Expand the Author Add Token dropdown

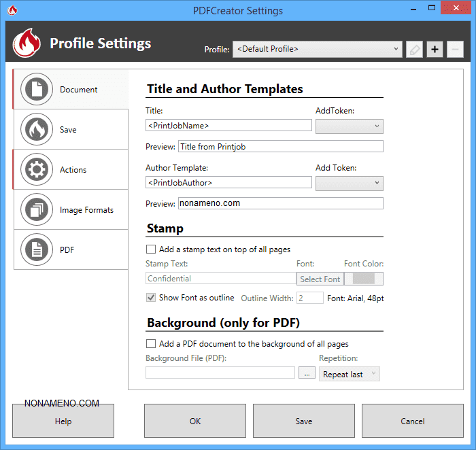point(349,183)
